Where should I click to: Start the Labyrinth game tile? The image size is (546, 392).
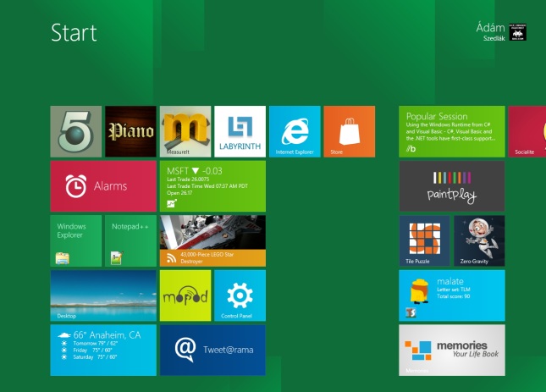[240, 131]
